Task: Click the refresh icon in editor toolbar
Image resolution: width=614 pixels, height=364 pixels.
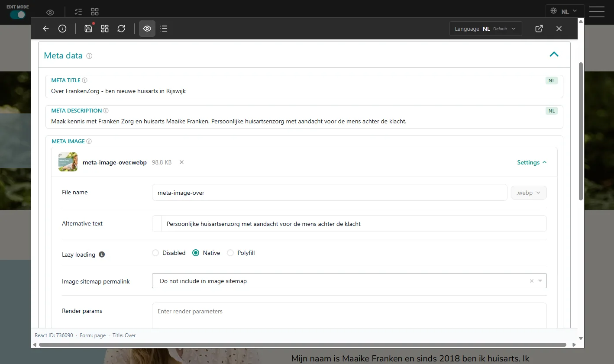Action: [121, 29]
